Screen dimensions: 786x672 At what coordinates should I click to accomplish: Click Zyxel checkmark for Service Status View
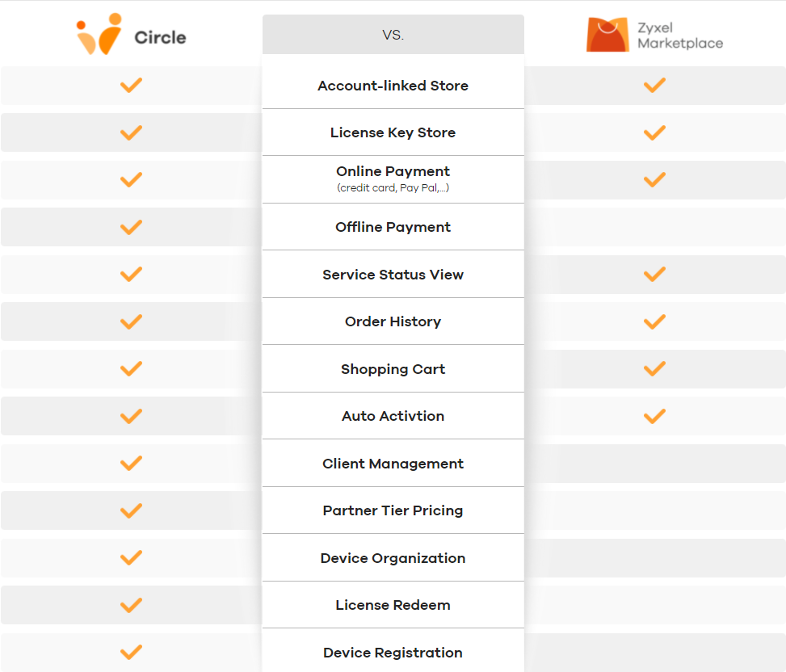point(654,275)
